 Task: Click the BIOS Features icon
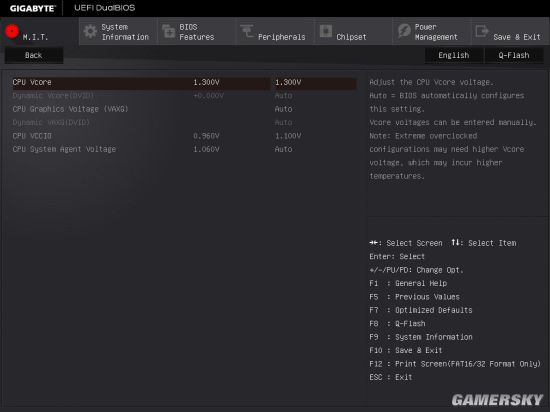click(x=168, y=32)
